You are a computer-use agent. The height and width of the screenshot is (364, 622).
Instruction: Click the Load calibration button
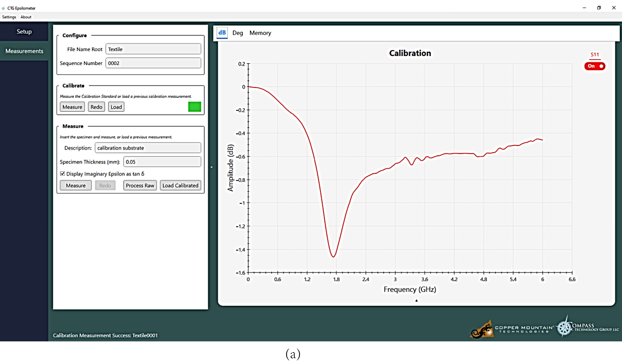coord(116,107)
